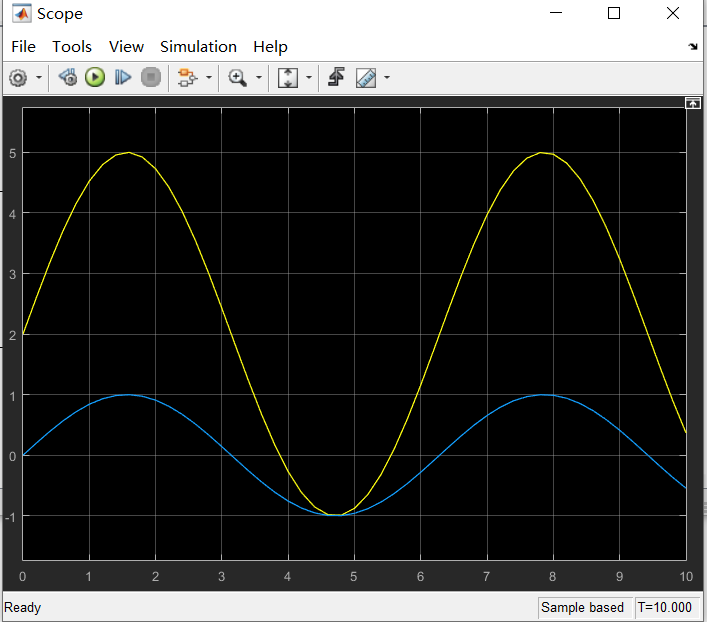Click the yellow sine wave peak near 5
The image size is (707, 622).
[129, 152]
